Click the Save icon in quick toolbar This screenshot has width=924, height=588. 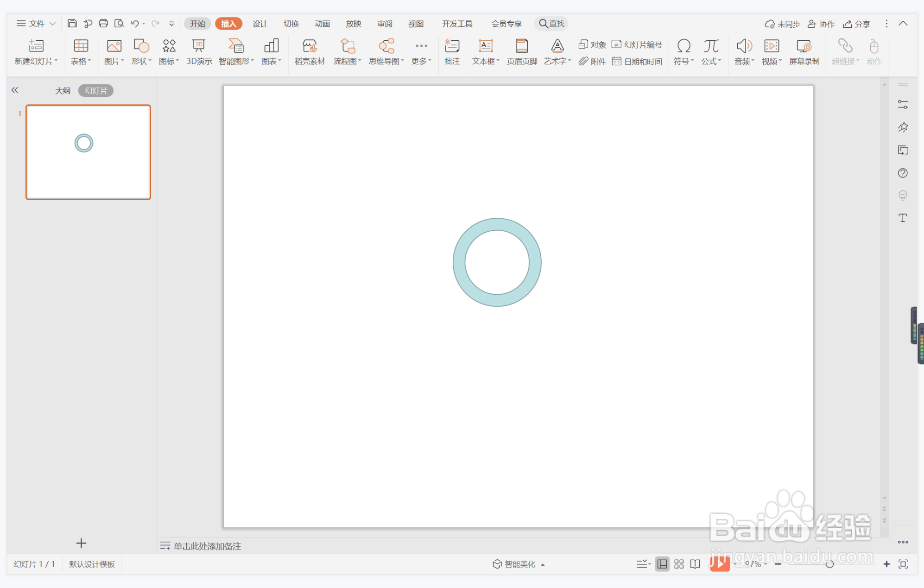pos(72,23)
